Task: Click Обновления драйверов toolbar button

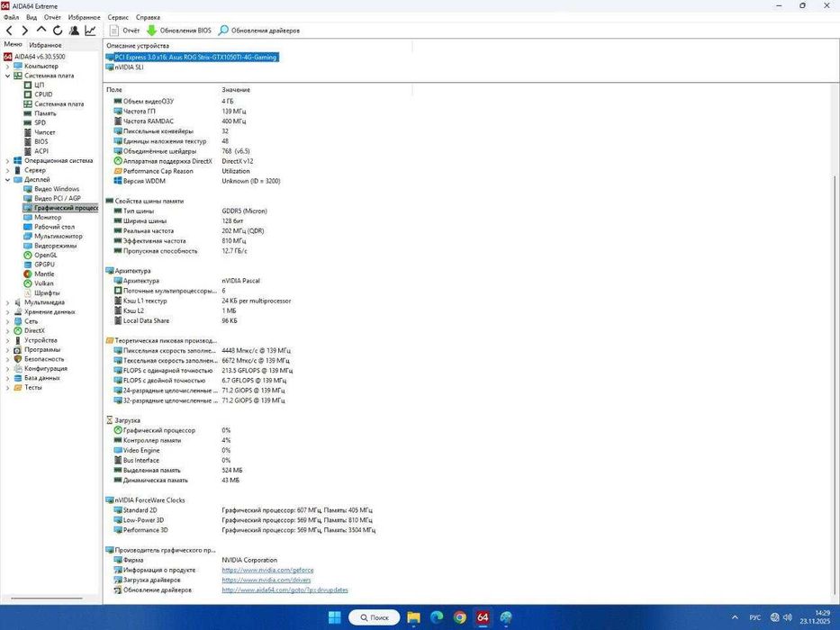Action: (x=259, y=31)
